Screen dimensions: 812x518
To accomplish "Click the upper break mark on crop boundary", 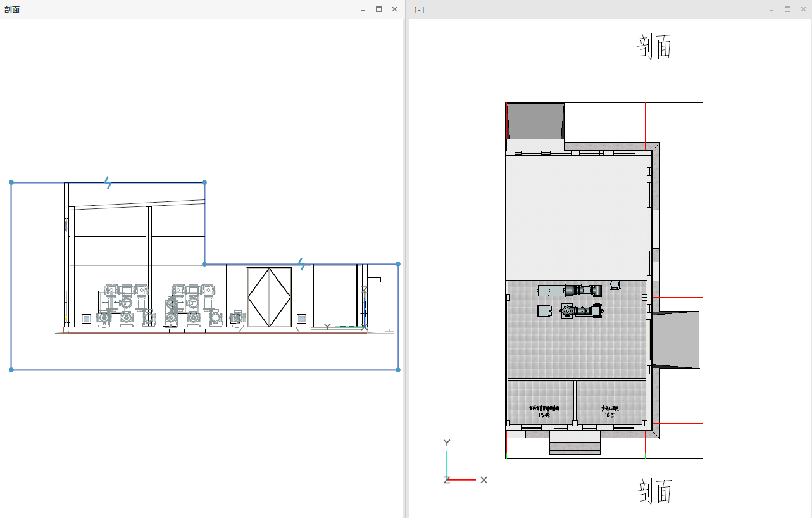I will coord(109,183).
